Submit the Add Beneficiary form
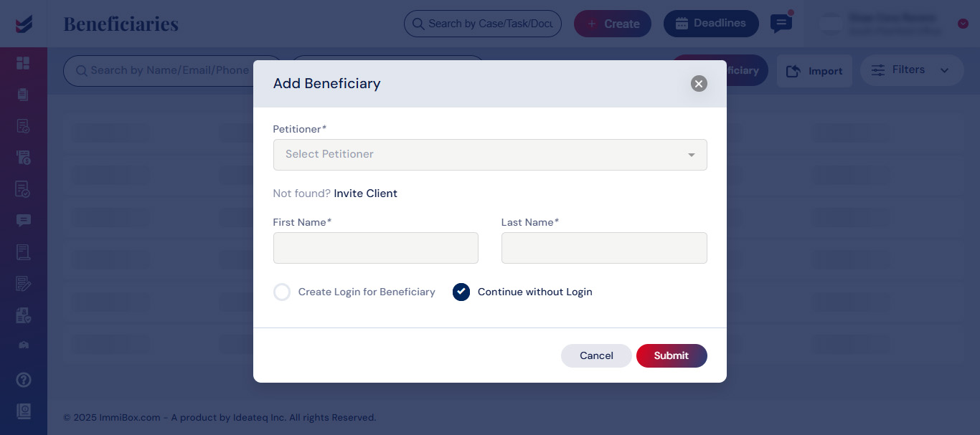Viewport: 980px width, 435px height. (672, 355)
